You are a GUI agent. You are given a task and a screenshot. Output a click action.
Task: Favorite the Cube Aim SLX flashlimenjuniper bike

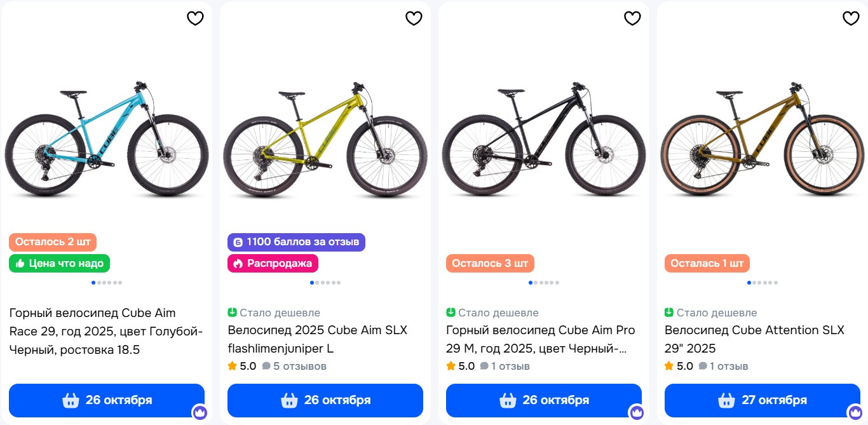click(414, 18)
